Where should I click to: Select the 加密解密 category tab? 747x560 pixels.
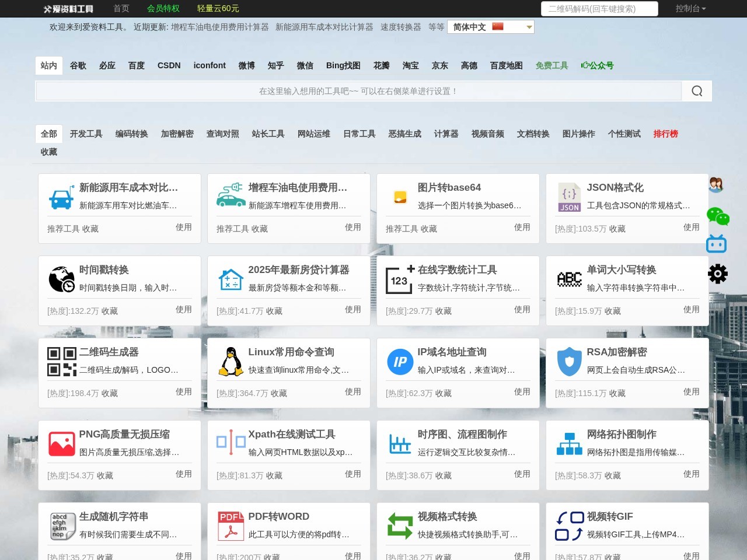click(x=177, y=134)
